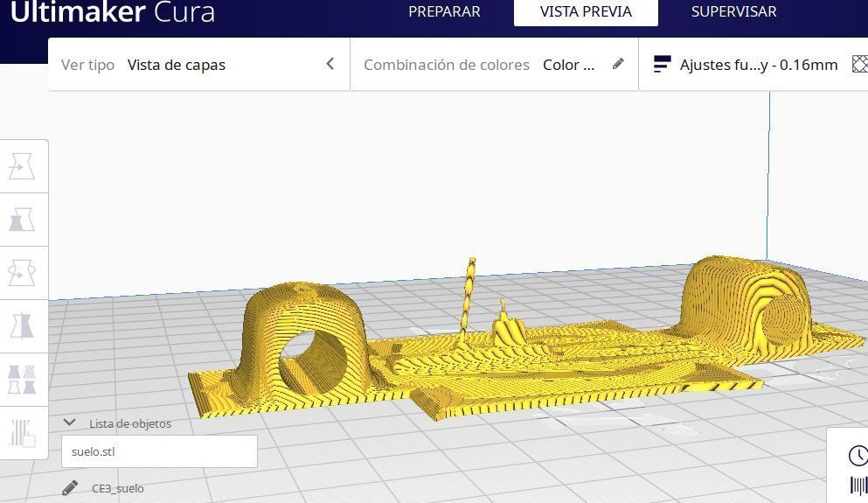Viewport: 868px width, 503px height.
Task: Click the material usage barcode icon
Action: coord(858,486)
